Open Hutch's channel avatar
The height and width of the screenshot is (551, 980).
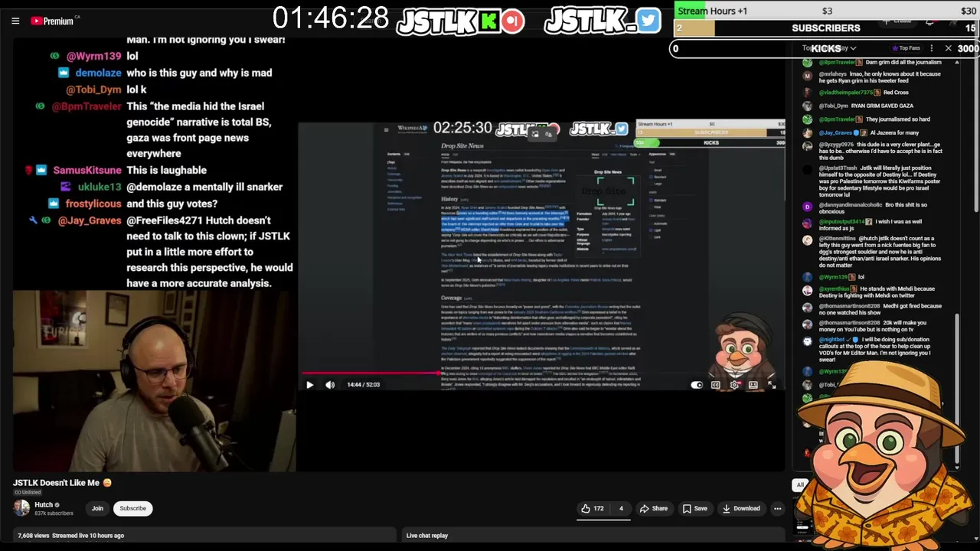(x=21, y=508)
